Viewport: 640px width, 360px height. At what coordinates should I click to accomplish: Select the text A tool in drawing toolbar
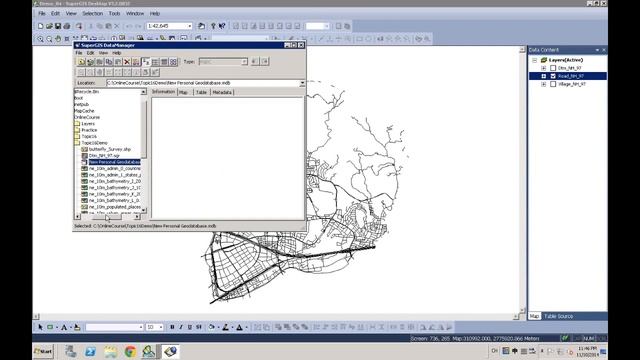coord(64,327)
